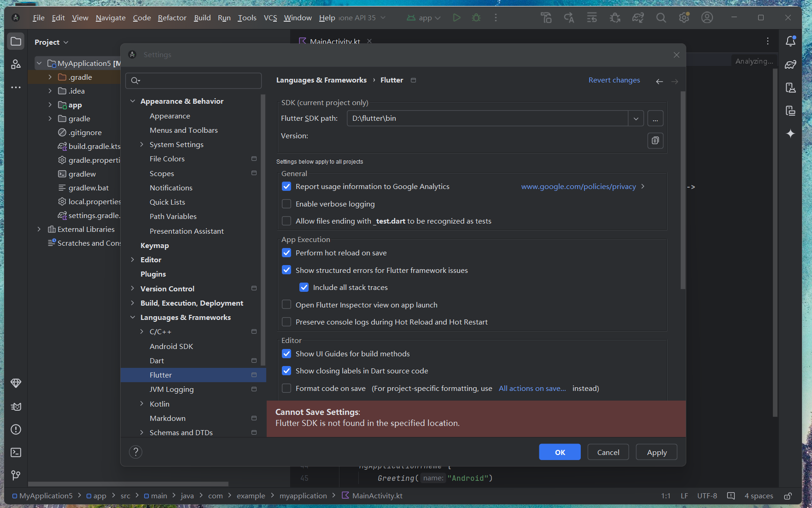Click Revert changes link

tap(614, 80)
